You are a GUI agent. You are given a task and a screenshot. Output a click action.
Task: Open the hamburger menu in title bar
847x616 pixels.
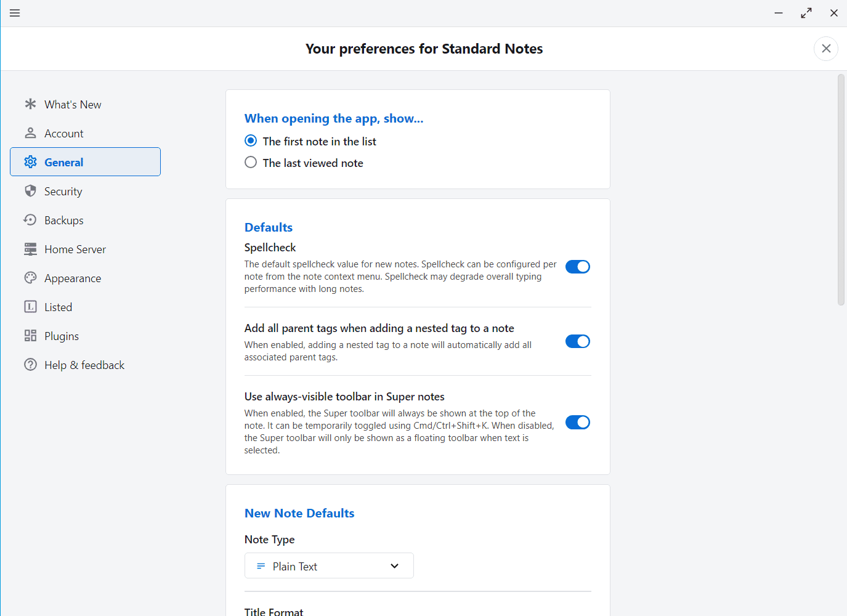(15, 13)
